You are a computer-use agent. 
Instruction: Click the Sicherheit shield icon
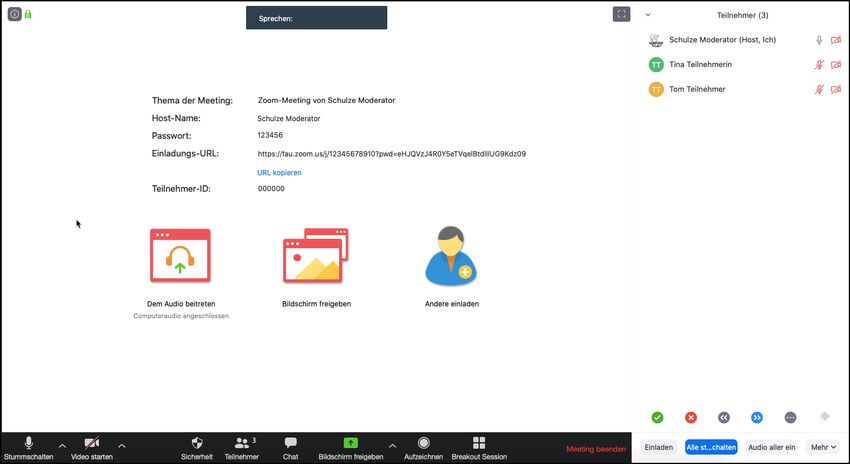coord(197,443)
